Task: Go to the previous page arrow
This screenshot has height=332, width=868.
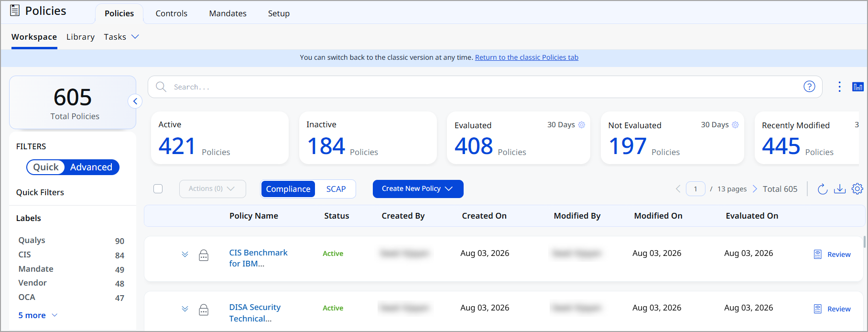Action: point(678,188)
